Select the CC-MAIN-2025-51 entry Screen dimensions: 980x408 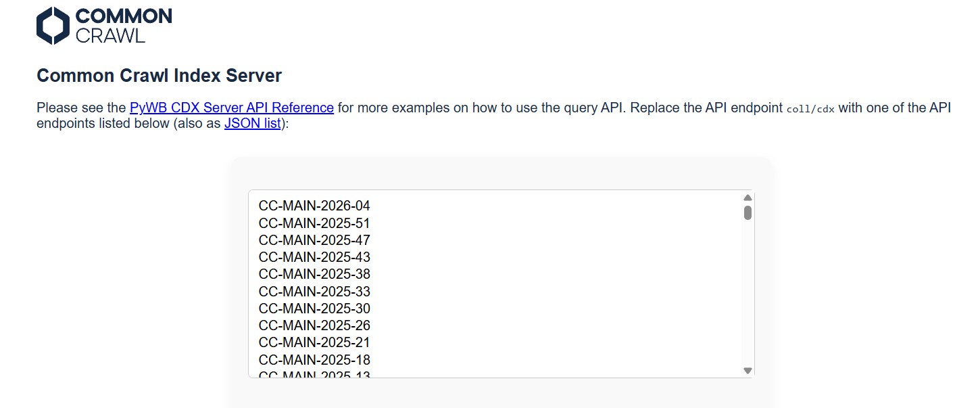[x=314, y=223]
